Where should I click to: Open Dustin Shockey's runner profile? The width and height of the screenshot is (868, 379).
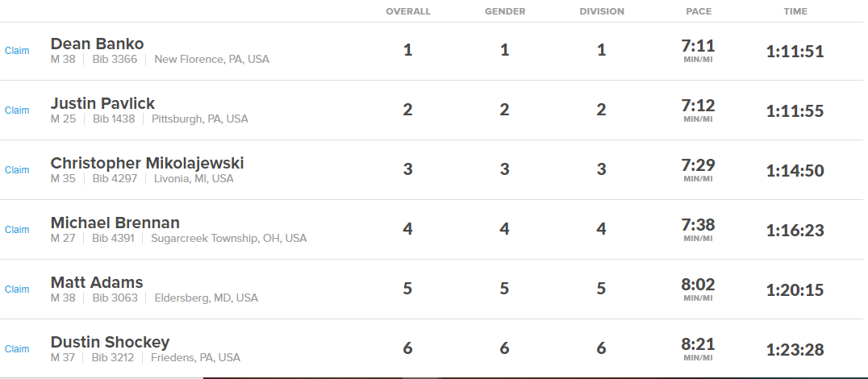pos(110,343)
